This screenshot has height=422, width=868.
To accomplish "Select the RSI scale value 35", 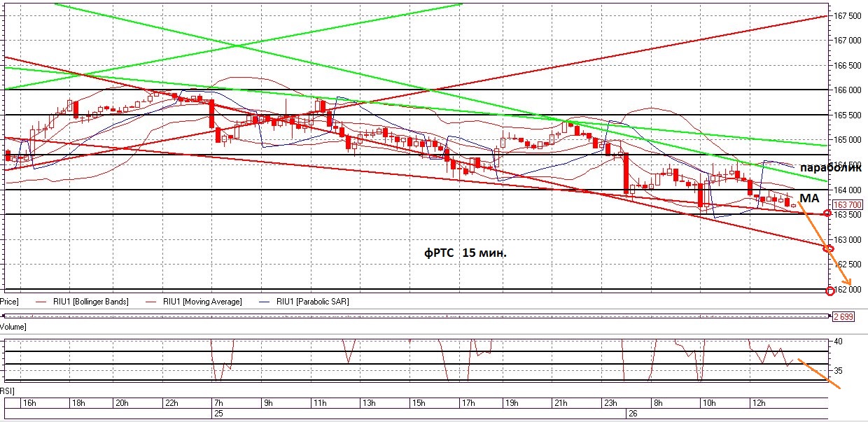I will coord(839,371).
